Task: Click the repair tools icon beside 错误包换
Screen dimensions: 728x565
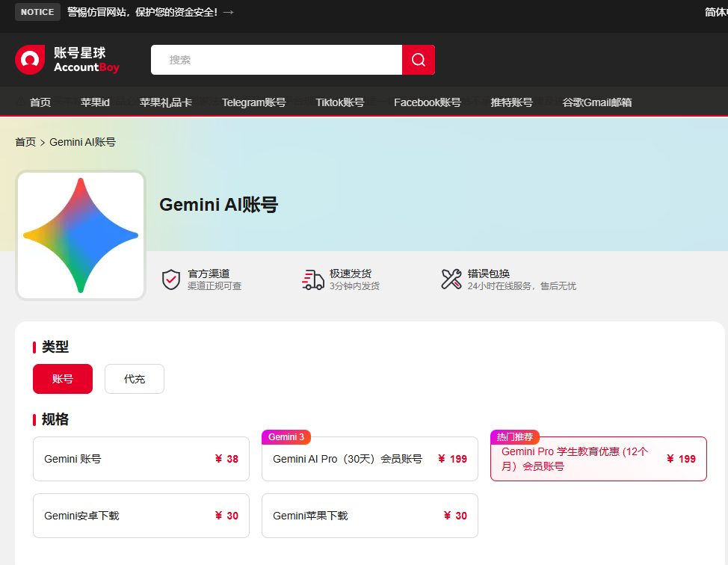Action: 451,278
